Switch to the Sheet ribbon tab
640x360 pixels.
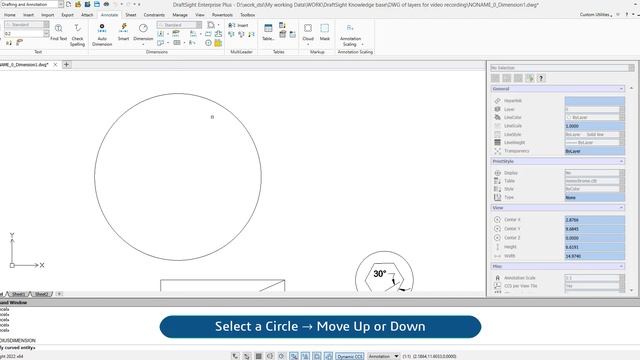[x=131, y=15]
